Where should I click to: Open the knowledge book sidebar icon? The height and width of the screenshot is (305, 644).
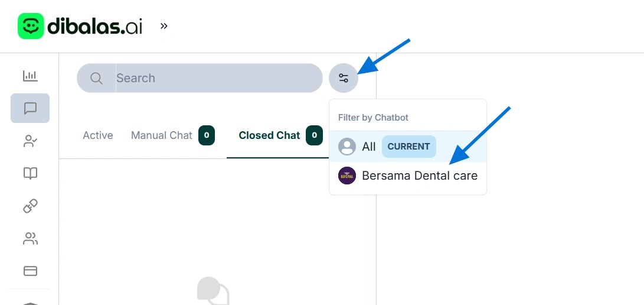click(x=30, y=173)
